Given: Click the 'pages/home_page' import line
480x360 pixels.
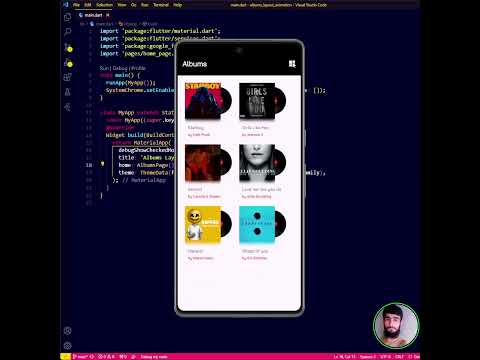Looking at the screenshot, I should pos(137,54).
